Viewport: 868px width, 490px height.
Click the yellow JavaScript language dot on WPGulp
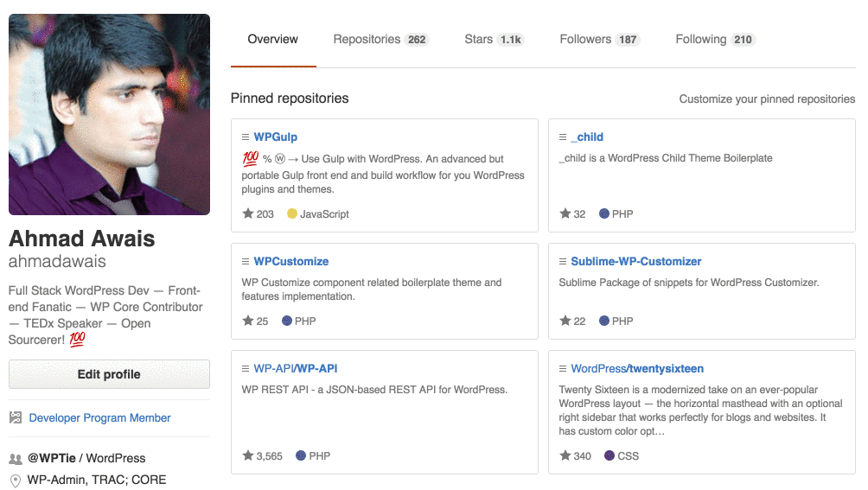point(292,213)
